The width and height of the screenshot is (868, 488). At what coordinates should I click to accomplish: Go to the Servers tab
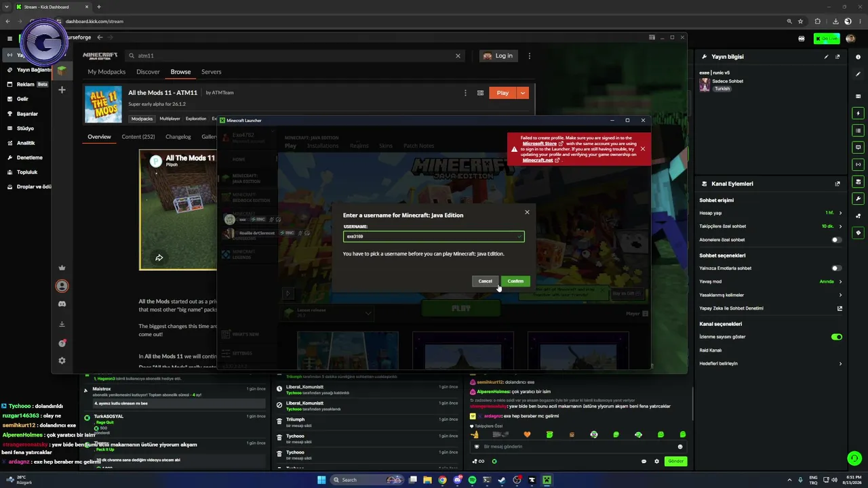point(211,72)
